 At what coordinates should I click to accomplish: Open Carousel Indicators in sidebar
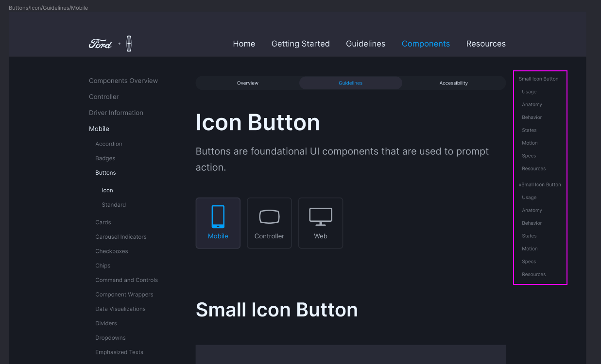pos(121,237)
